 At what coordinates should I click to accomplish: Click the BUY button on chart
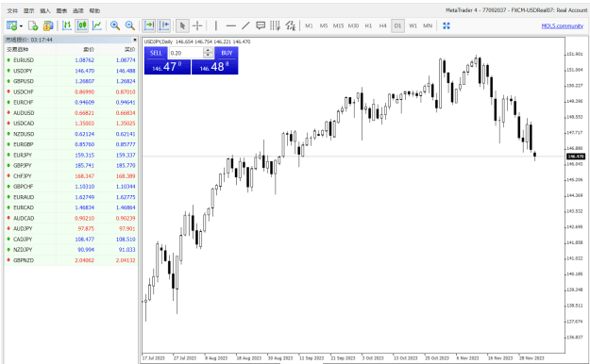click(x=227, y=53)
